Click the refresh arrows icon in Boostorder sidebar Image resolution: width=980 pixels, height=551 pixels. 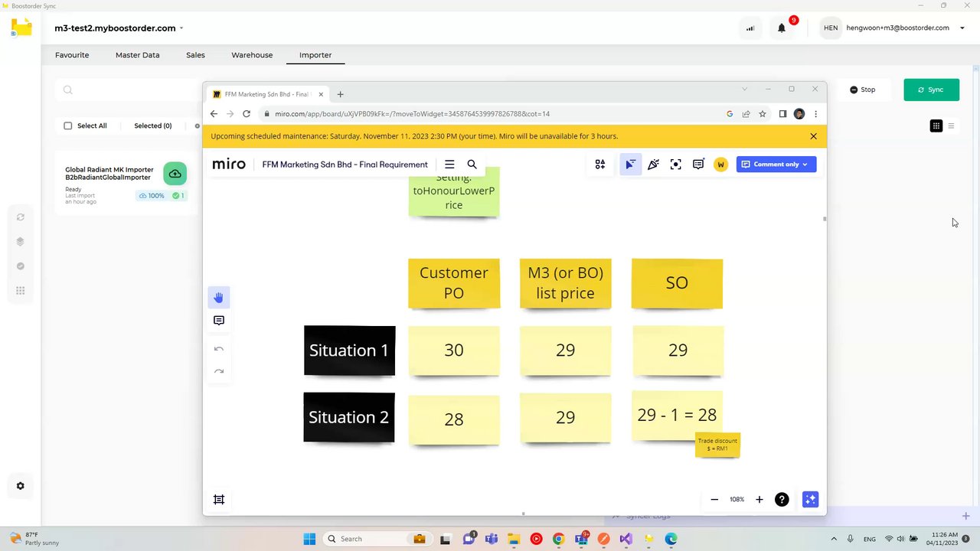21,217
